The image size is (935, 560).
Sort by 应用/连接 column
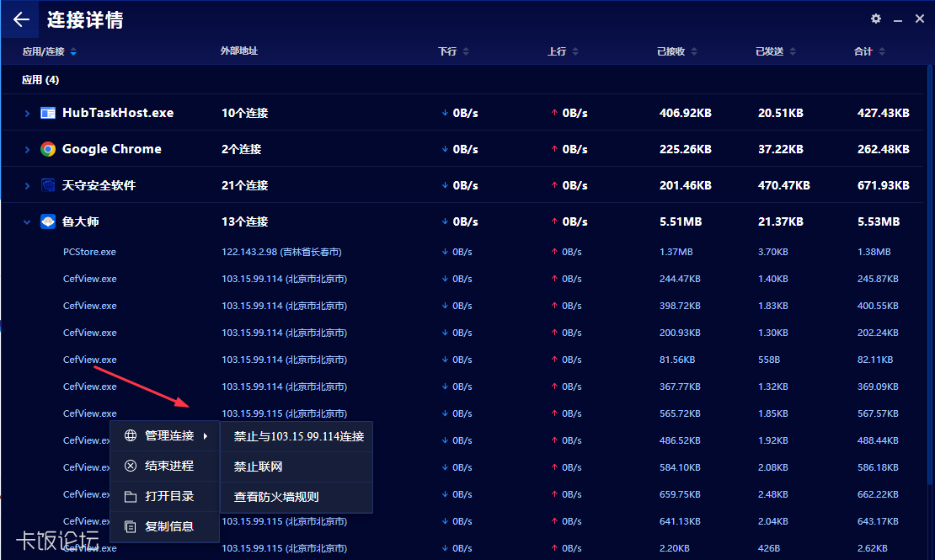[x=49, y=51]
